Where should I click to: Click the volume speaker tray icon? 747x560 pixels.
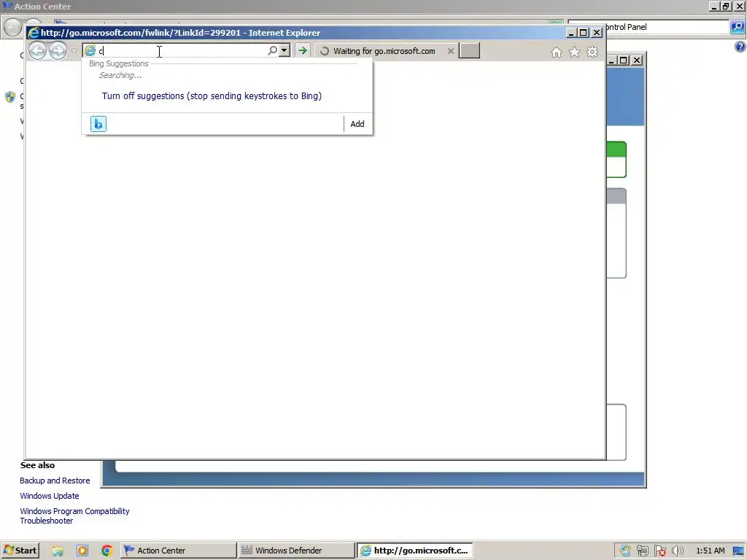[677, 551]
